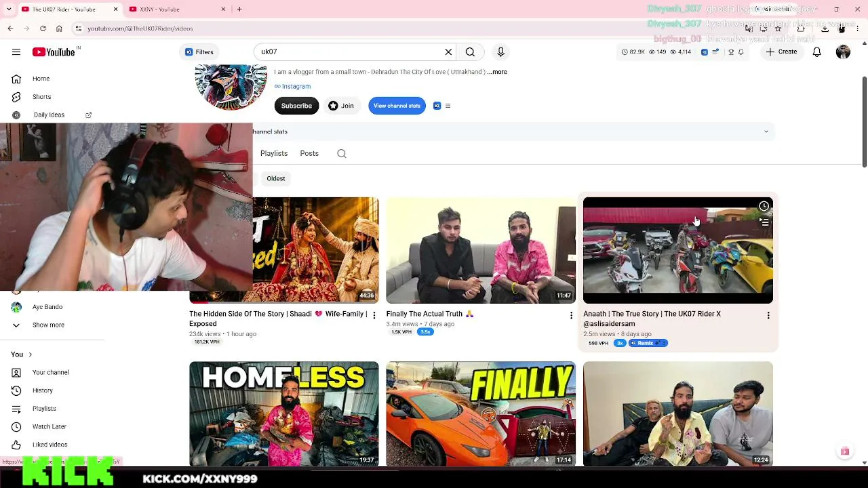
Task: Add Anaath video to Watch later
Action: tap(764, 206)
